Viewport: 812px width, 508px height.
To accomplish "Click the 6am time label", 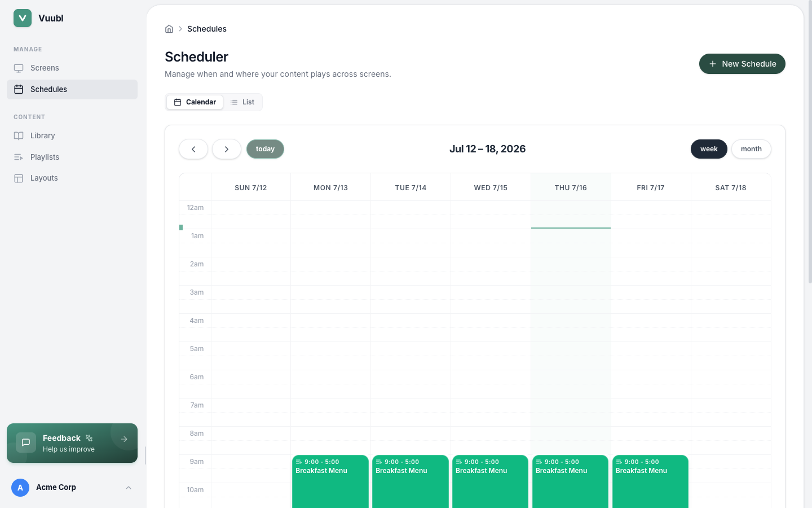I will (197, 377).
